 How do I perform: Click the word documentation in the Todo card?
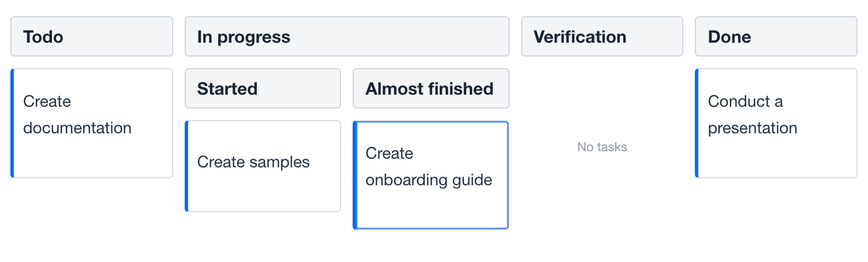click(x=77, y=128)
